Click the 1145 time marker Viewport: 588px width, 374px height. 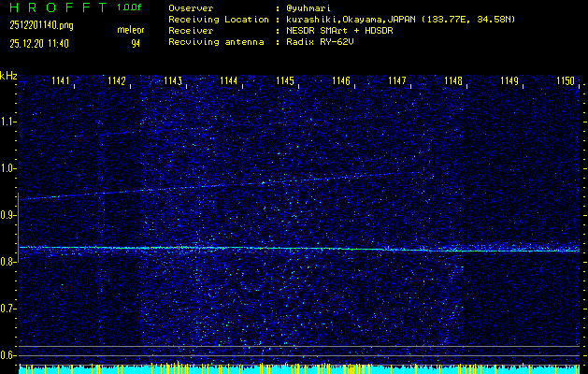click(285, 81)
